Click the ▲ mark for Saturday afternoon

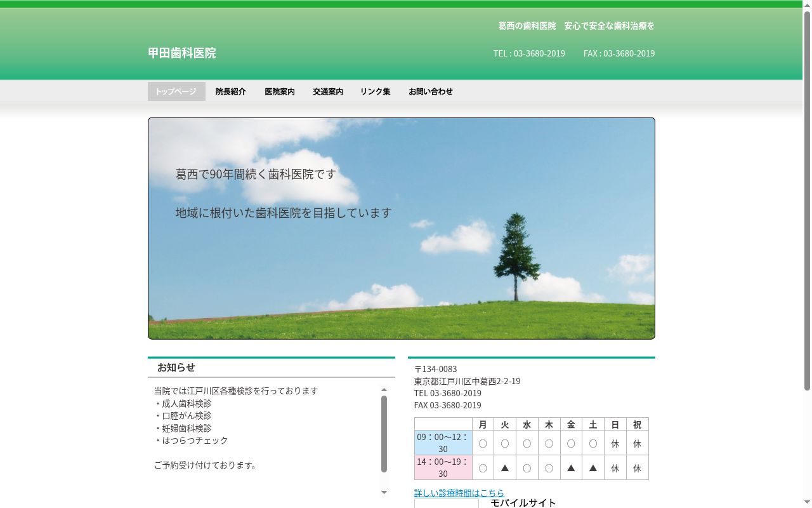click(593, 468)
